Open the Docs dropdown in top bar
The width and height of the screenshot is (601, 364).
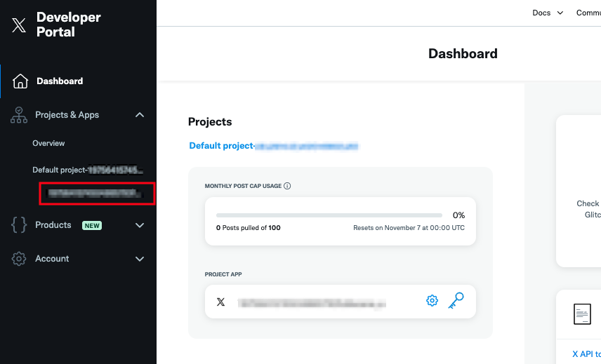click(548, 13)
